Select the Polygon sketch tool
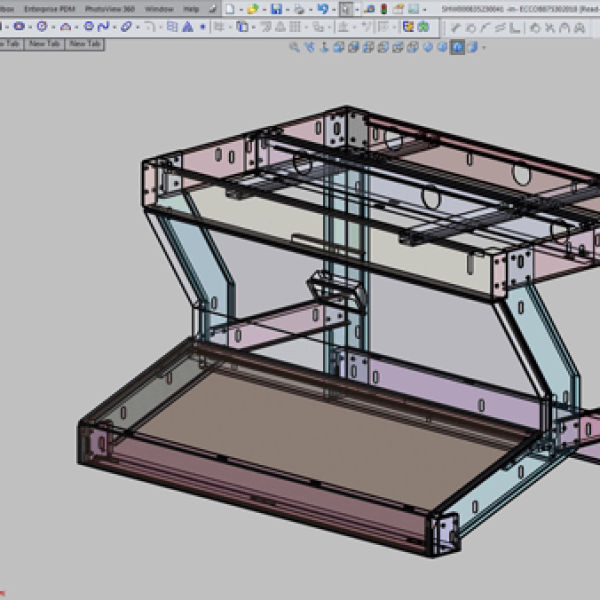The width and height of the screenshot is (600, 600). (x=89, y=26)
